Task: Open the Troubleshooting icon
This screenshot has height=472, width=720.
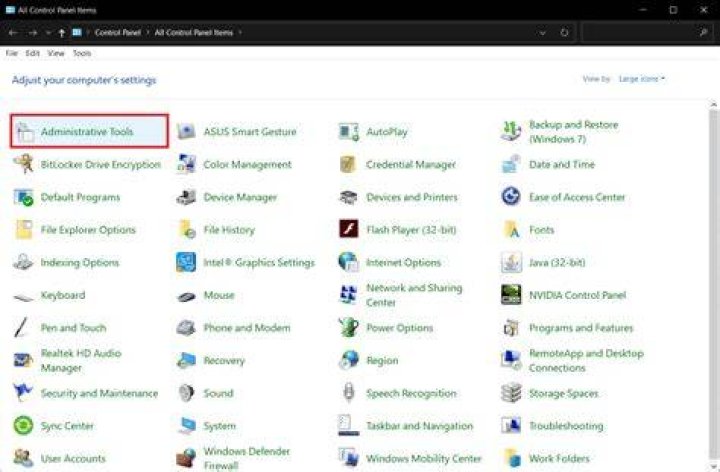Action: pyautogui.click(x=511, y=426)
